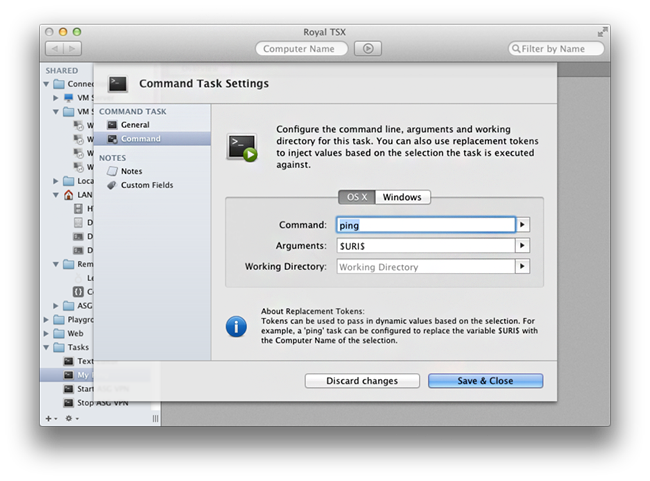Click the Command Task Settings header icon
650x481 pixels.
pos(118,84)
